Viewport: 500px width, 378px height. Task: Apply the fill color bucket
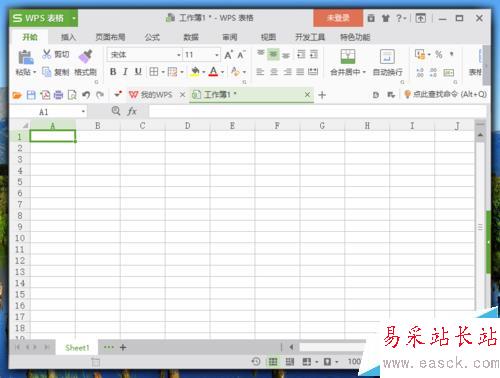[195, 72]
